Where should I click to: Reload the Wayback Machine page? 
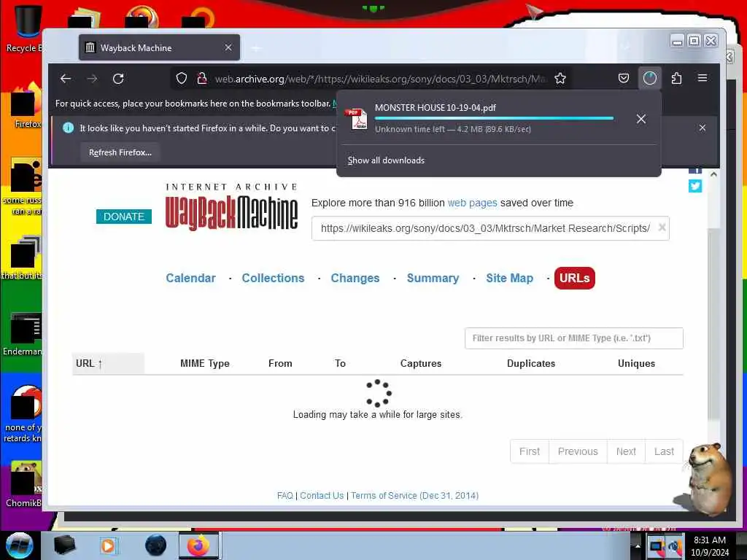tap(118, 79)
